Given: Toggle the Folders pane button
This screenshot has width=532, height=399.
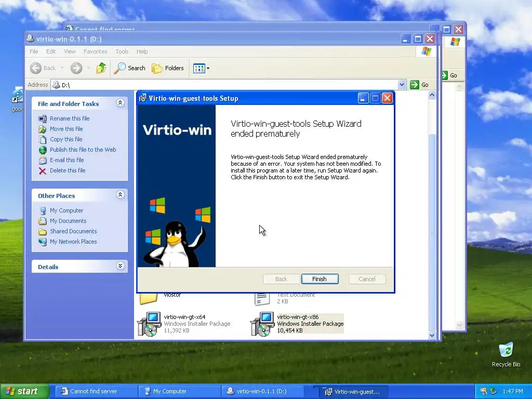Looking at the screenshot, I should click(x=168, y=68).
